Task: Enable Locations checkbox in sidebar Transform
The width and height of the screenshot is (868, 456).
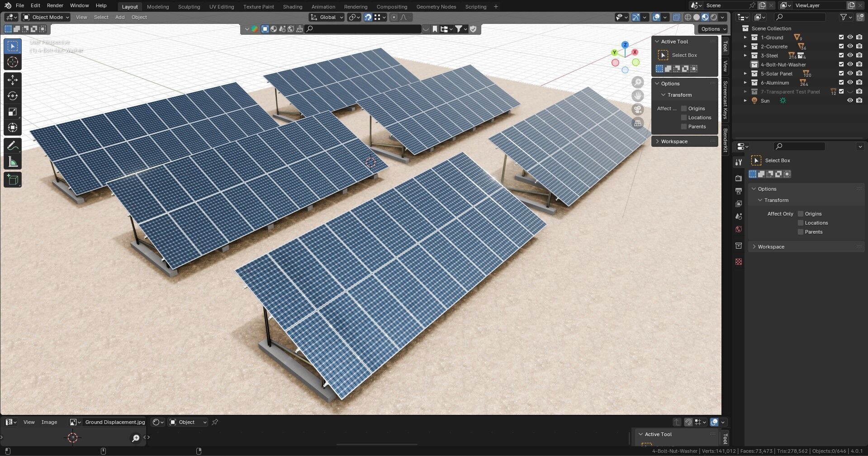Action: click(684, 118)
